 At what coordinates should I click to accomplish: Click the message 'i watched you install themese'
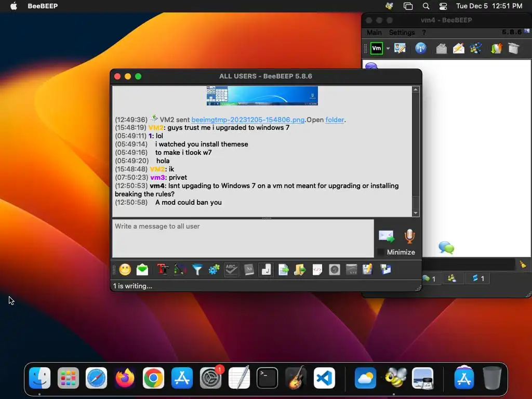click(202, 144)
